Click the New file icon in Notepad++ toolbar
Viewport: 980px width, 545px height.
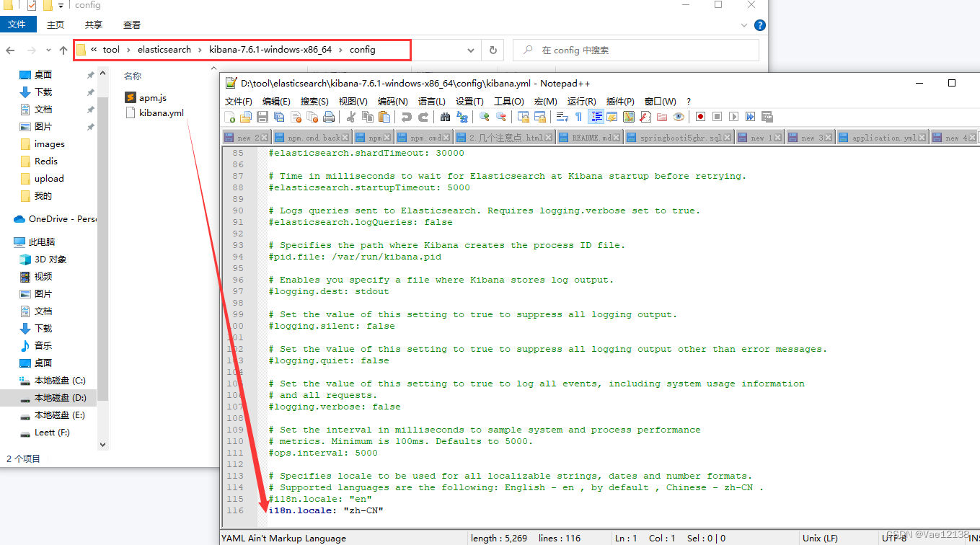229,117
